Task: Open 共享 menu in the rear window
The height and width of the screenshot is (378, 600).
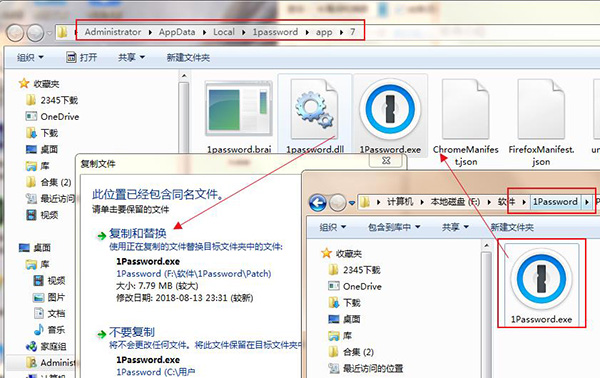Action: [x=131, y=58]
